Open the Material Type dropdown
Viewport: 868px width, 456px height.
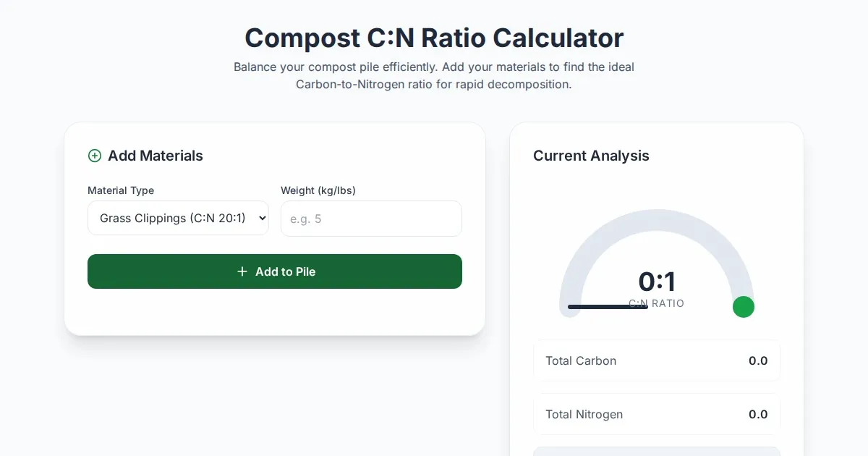point(178,219)
